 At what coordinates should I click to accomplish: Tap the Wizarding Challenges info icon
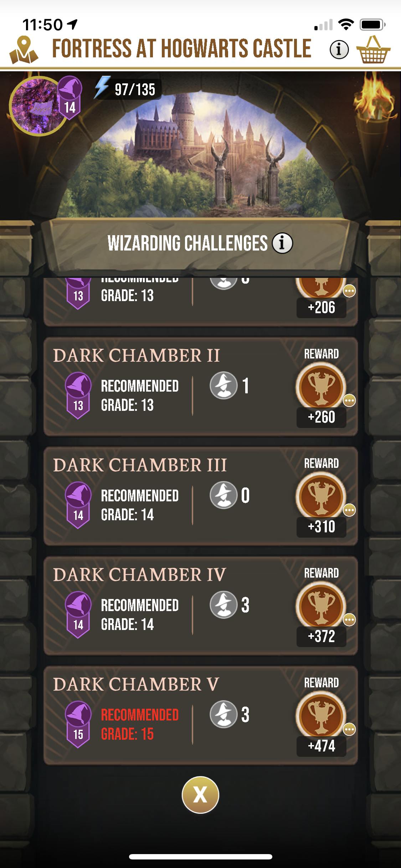[x=282, y=243]
